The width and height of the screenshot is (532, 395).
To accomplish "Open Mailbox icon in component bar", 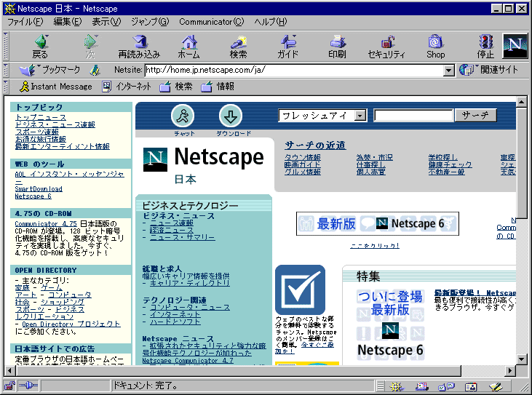I will [421, 386].
